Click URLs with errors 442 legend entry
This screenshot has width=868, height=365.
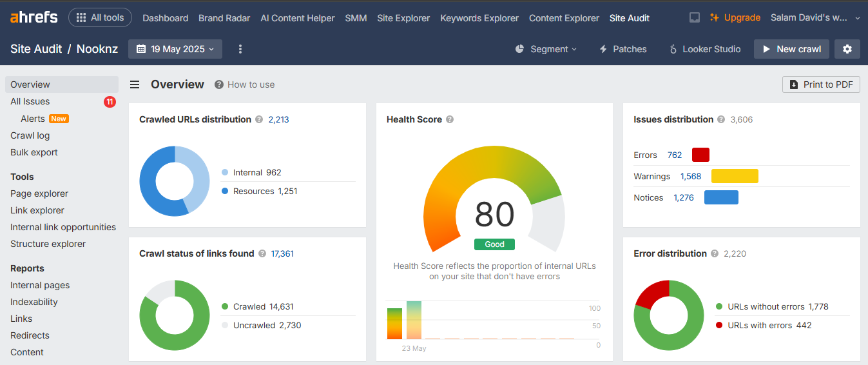764,325
